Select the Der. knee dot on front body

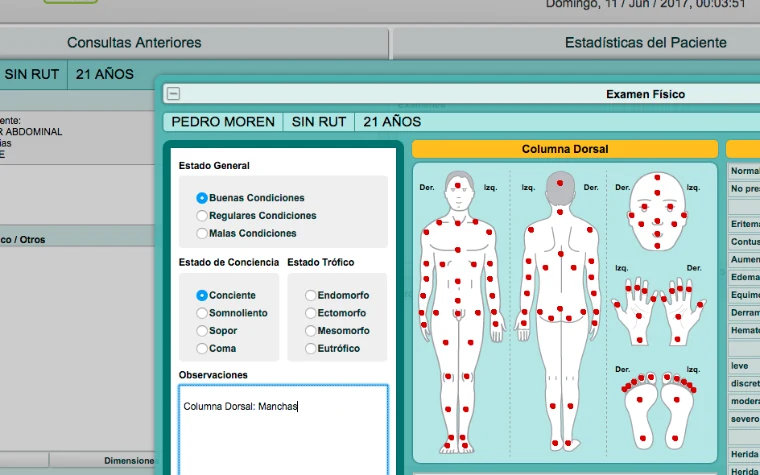[x=448, y=376]
